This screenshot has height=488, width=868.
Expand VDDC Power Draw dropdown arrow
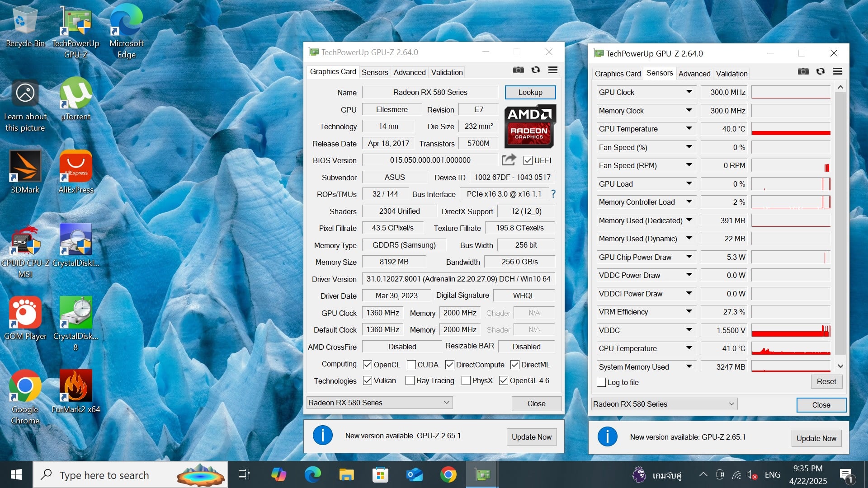tap(689, 275)
